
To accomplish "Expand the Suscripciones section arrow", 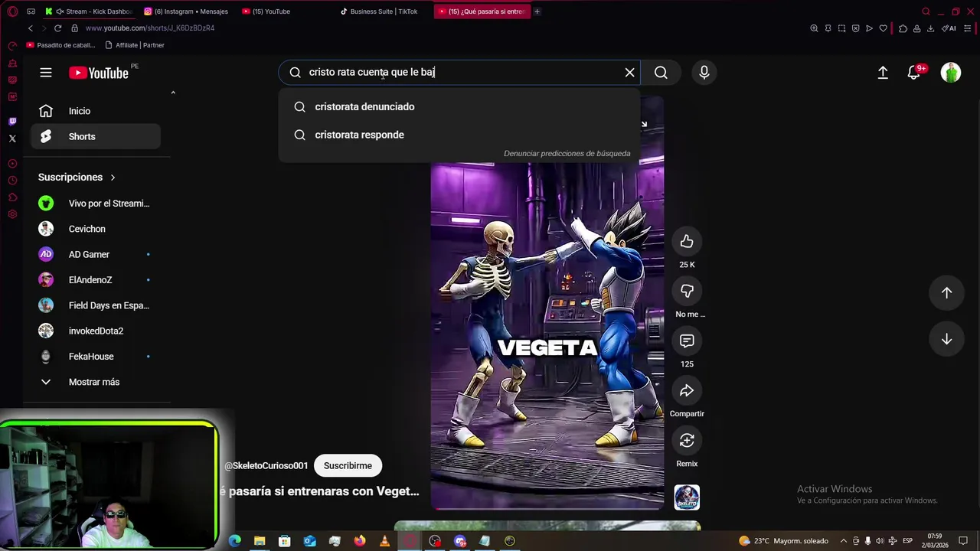I will pos(113,178).
